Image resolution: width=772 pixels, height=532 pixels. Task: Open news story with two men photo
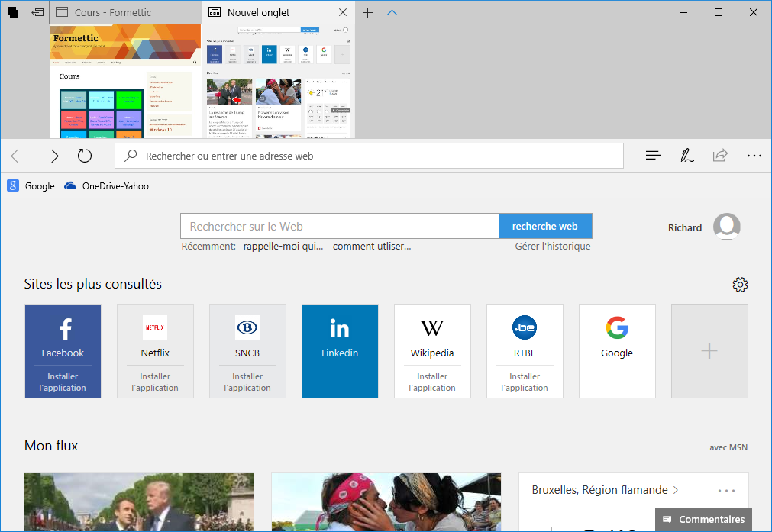(x=139, y=502)
